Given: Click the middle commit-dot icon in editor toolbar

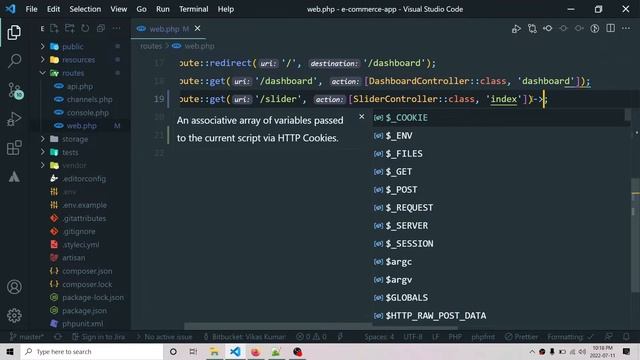Looking at the screenshot, I should click(563, 29).
